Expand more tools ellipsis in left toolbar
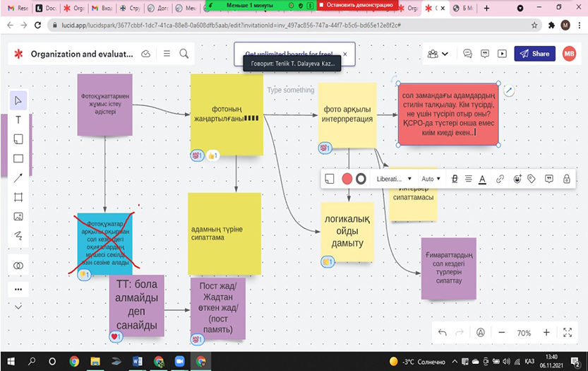Screen dimensions: 588x371 tap(18, 288)
